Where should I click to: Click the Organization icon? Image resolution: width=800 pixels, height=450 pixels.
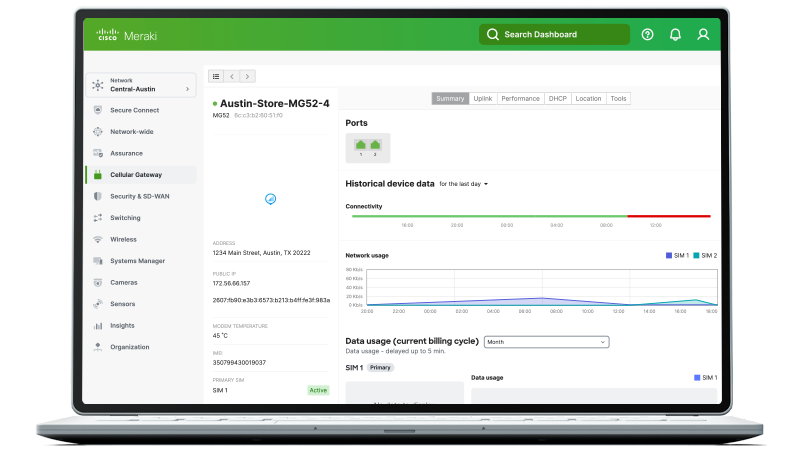click(98, 347)
